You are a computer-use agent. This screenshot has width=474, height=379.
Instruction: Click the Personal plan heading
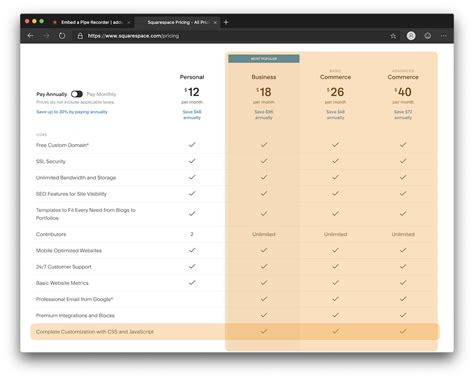point(192,77)
